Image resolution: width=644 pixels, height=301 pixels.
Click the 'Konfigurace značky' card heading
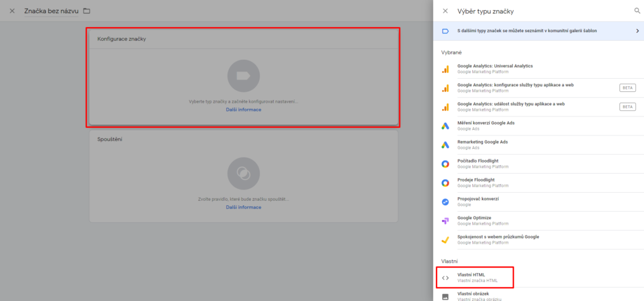pos(121,39)
